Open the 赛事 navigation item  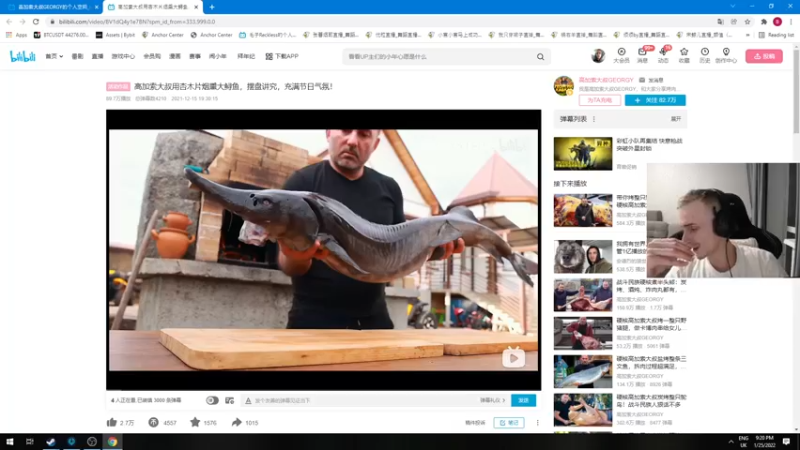(195, 56)
